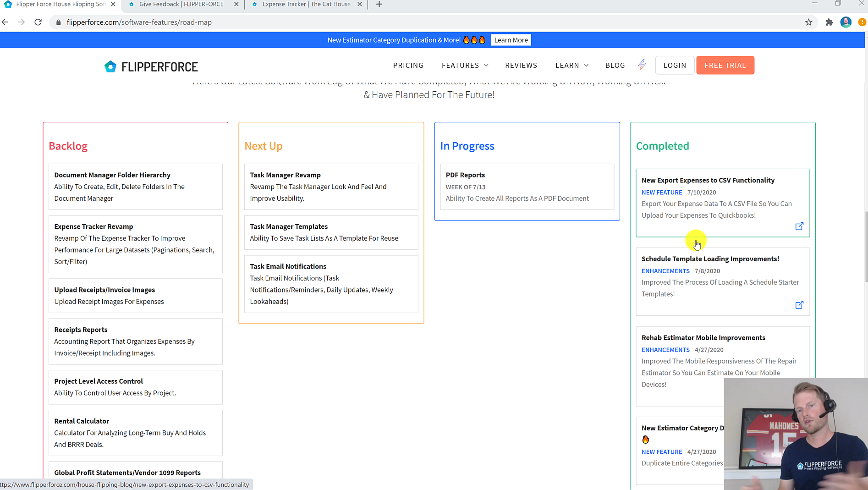Open Rehab Estimator Mobile Improvements card

[723, 366]
